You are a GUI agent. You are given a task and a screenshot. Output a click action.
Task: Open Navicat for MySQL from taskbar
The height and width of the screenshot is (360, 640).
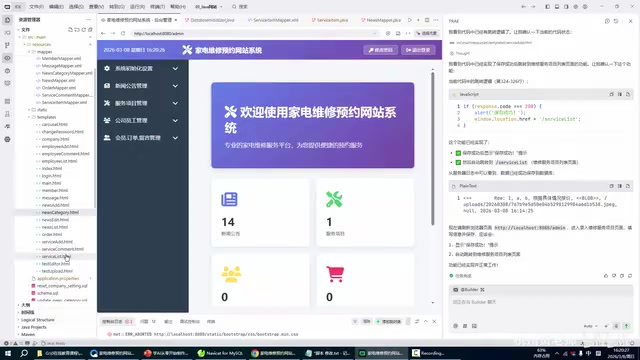220,353
